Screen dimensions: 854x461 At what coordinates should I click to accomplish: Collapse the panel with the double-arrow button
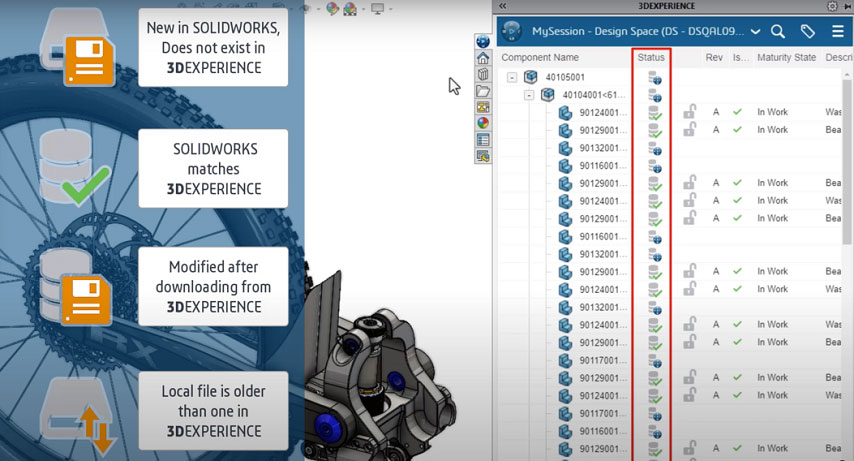502,6
